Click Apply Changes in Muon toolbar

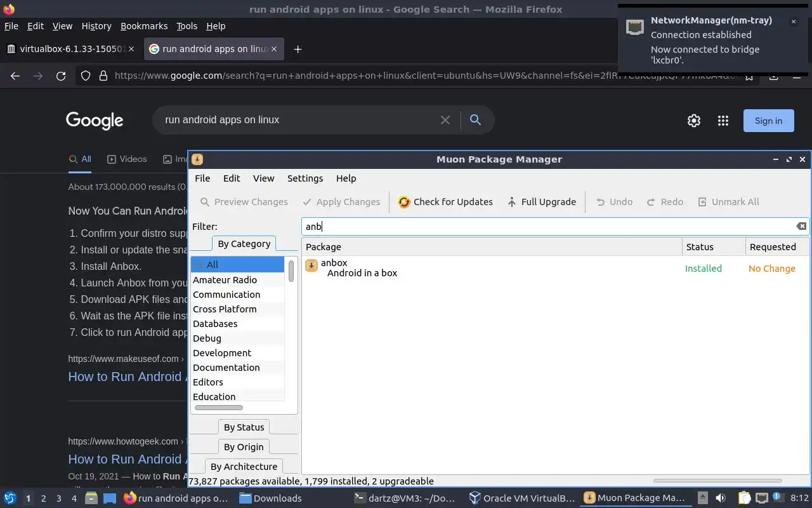[x=341, y=202]
